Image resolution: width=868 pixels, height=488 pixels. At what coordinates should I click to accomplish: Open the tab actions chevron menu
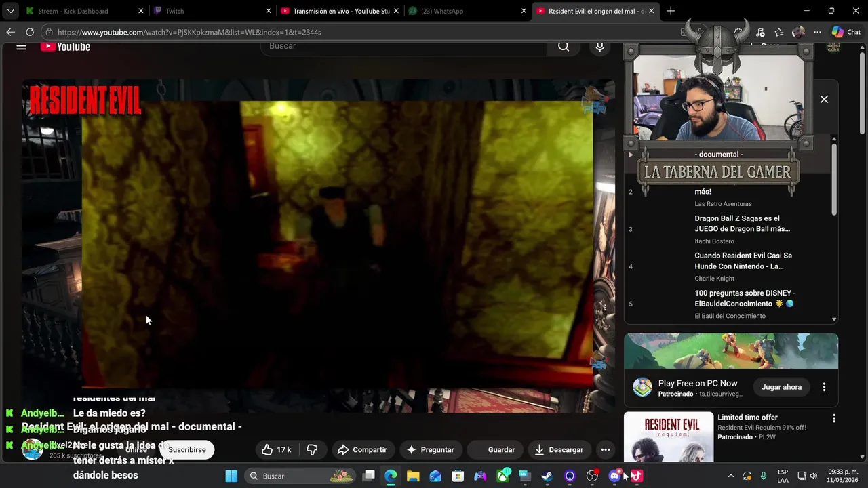click(x=10, y=11)
